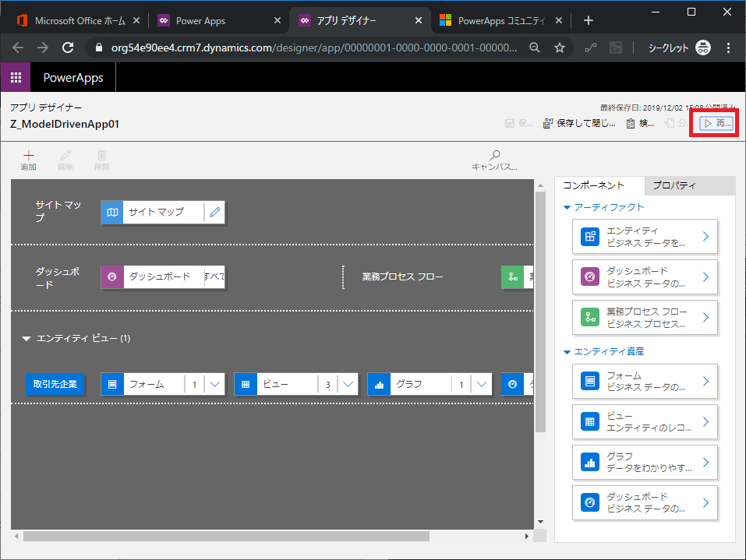
Task: Open ビュー component chevron
Action: (706, 421)
